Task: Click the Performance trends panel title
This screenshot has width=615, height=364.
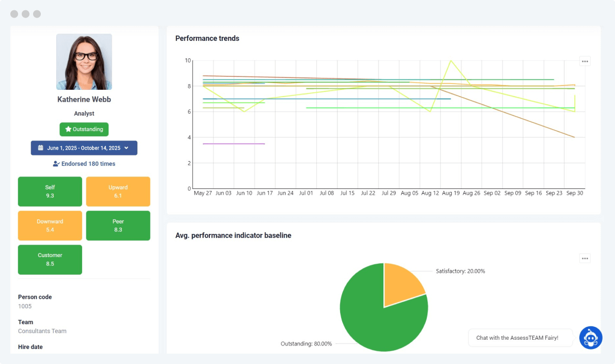Action: [x=207, y=38]
